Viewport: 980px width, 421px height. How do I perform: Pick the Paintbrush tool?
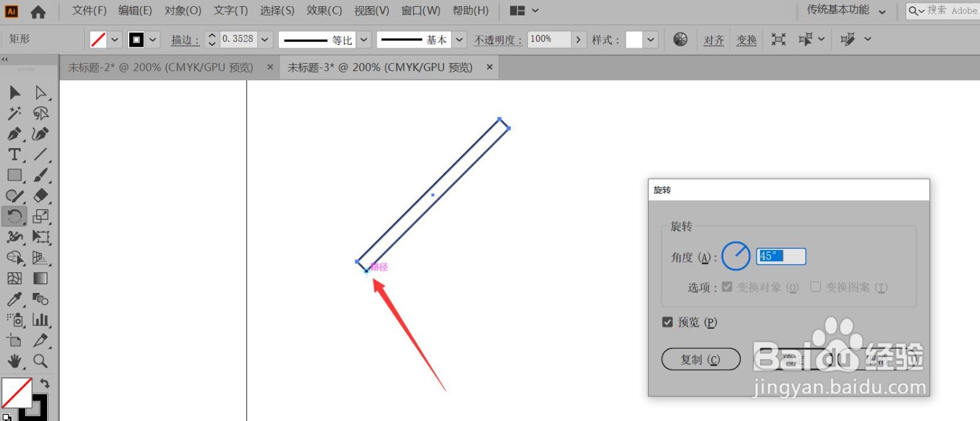point(41,175)
